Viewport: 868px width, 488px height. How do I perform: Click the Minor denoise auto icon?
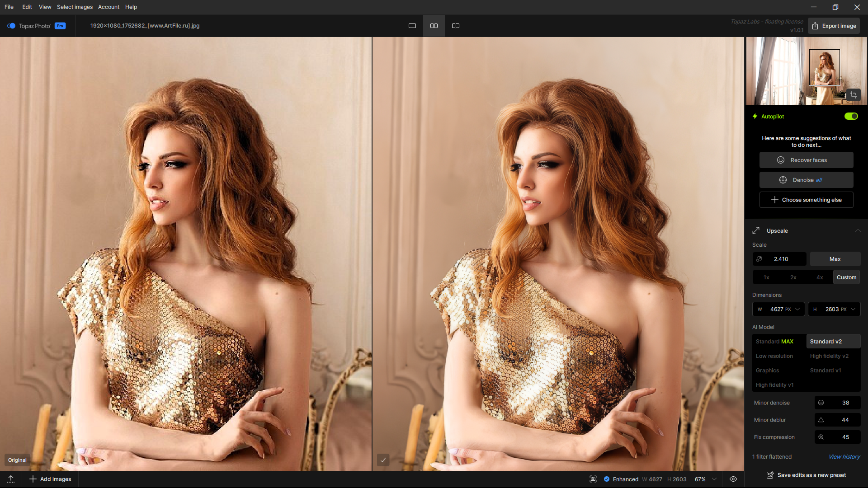(x=821, y=403)
